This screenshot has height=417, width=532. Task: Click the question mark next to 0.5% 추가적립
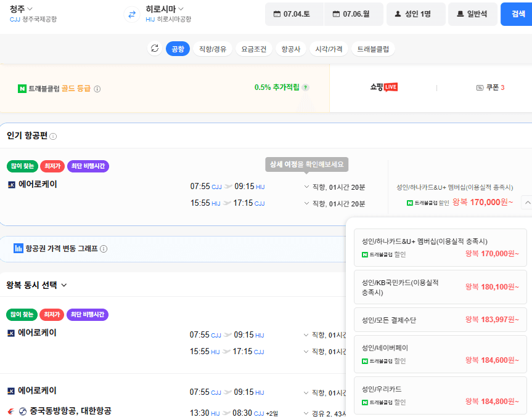pyautogui.click(x=305, y=87)
